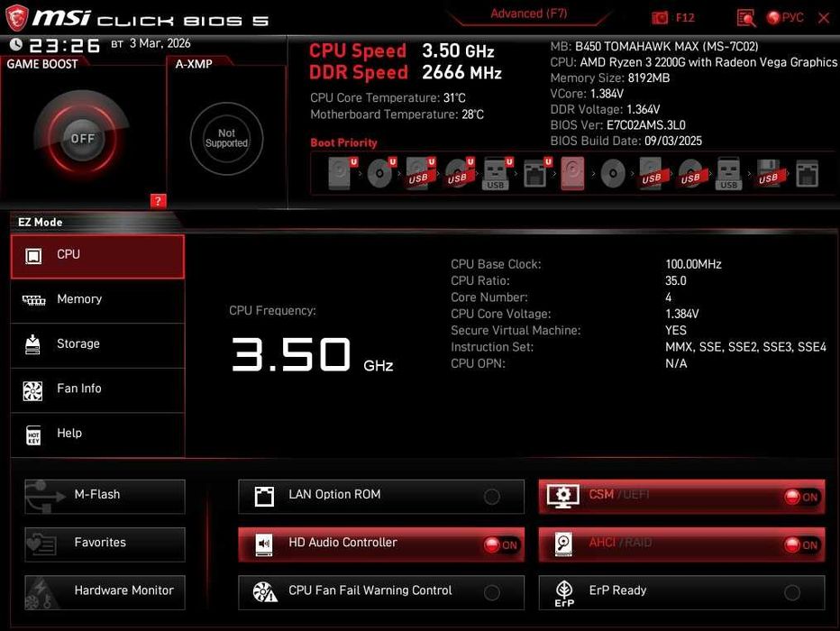The image size is (840, 631).
Task: Click the CPU Speed 3.50 GHz readout
Action: coord(401,50)
